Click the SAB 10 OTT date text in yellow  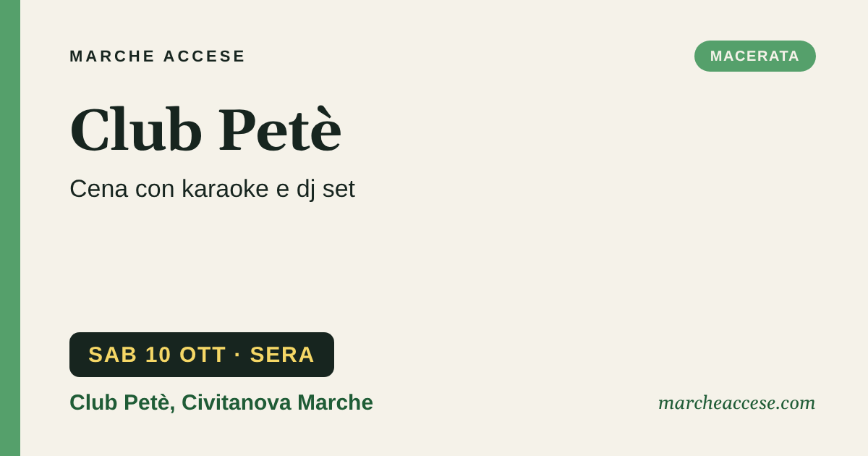pyautogui.click(x=157, y=355)
